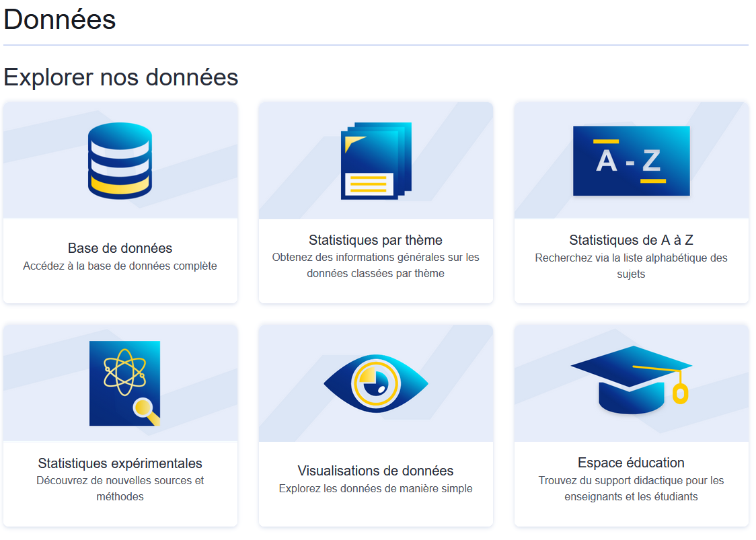Click "Accédez à la base de données complète" text

120,266
